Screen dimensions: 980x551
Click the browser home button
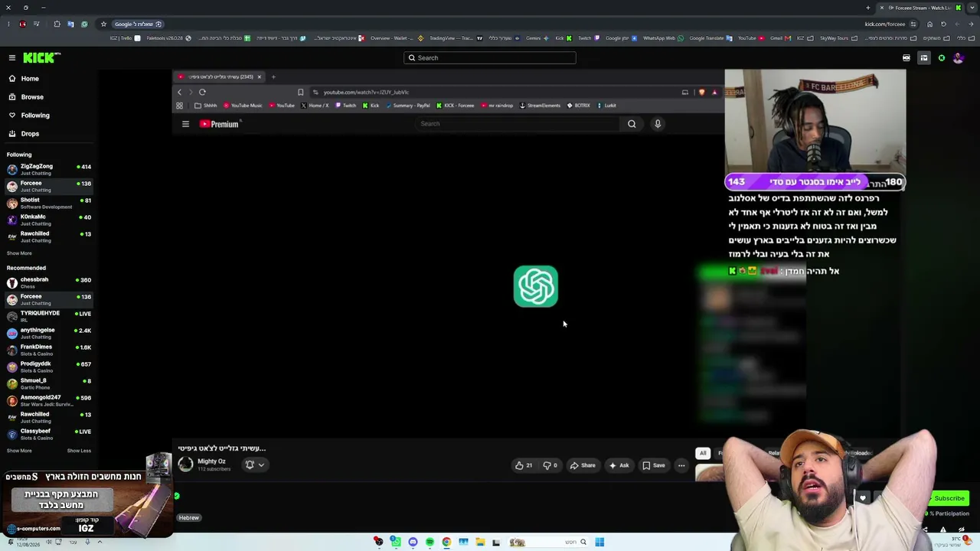pos(930,24)
